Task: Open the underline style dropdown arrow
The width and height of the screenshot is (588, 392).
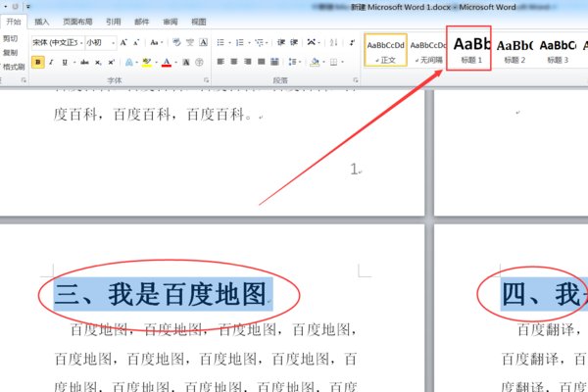Action: (74, 63)
